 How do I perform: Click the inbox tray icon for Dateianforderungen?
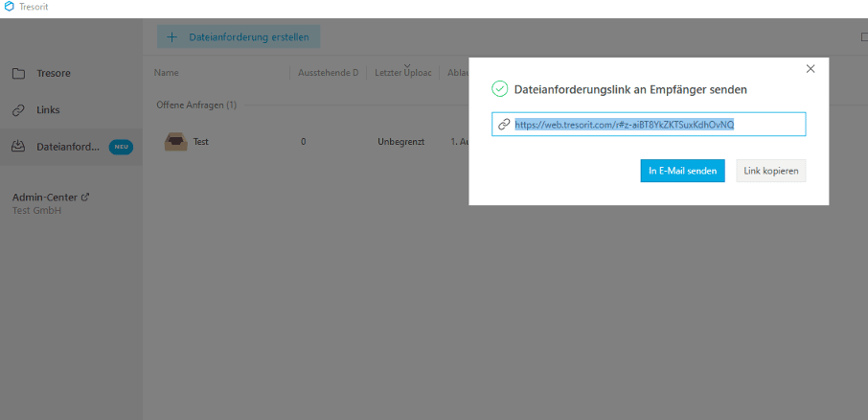[18, 147]
